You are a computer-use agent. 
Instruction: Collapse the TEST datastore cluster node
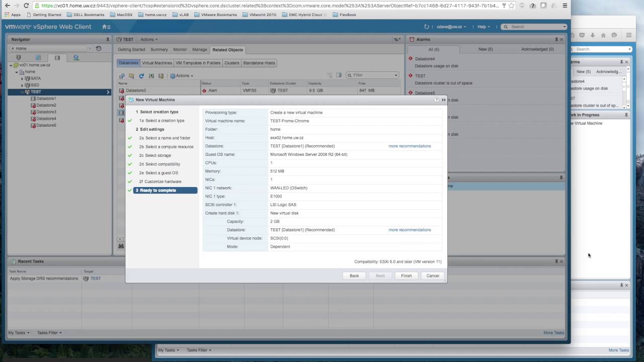22,92
